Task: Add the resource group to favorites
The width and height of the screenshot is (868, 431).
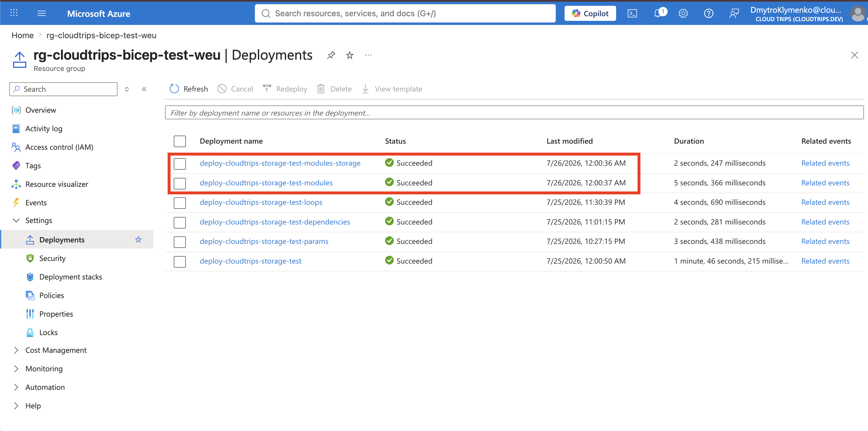Action: 350,55
